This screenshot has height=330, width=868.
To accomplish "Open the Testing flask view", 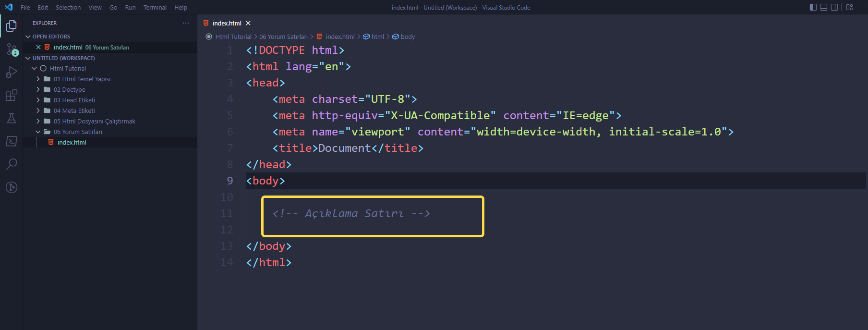I will [x=11, y=118].
